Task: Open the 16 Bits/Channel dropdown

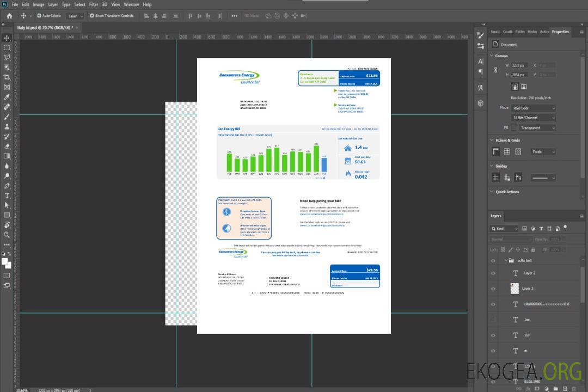Action: [533, 118]
